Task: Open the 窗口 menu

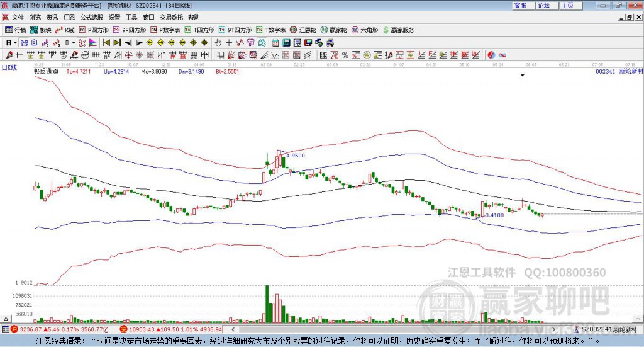Action: pyautogui.click(x=148, y=17)
